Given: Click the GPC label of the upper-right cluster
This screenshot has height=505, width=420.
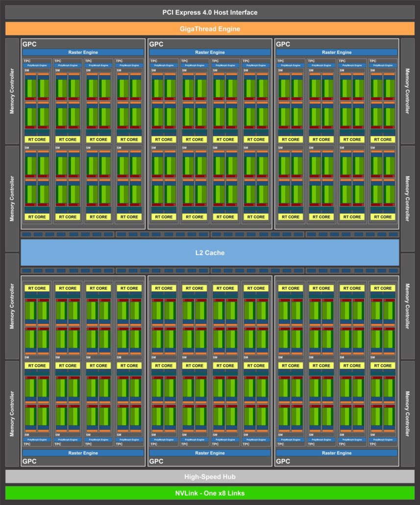Looking at the screenshot, I should [x=283, y=44].
